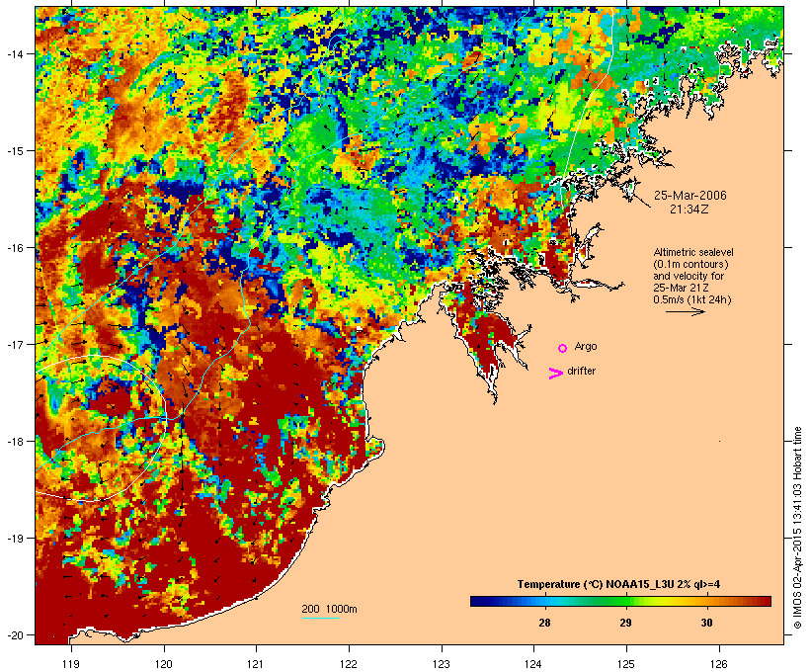Click the longitude axis label '121'
810x672 pixels.
(256, 664)
